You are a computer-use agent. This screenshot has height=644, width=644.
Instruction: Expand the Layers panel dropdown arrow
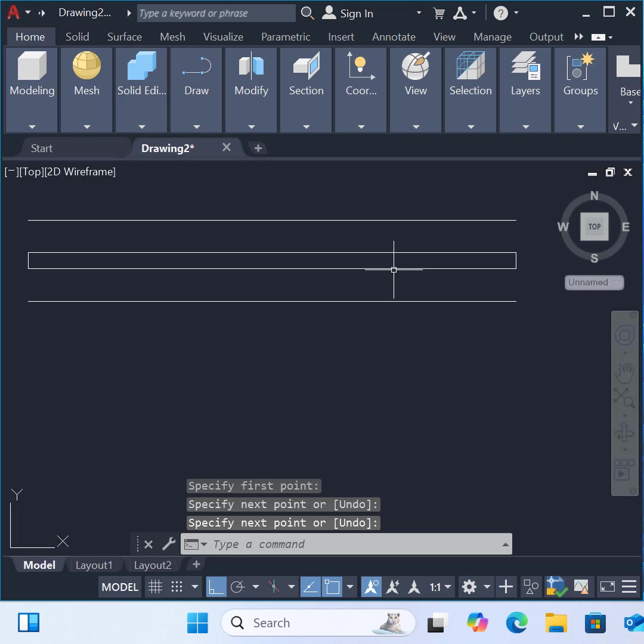click(525, 127)
